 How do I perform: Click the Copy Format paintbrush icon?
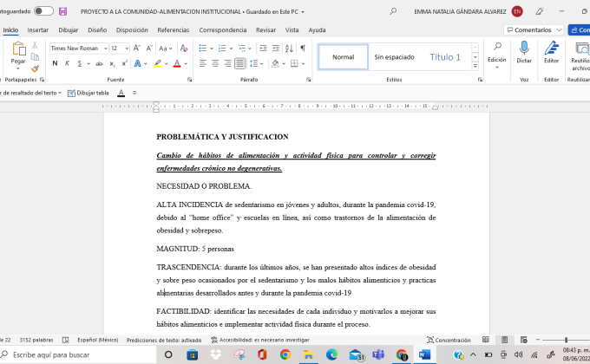(x=35, y=68)
